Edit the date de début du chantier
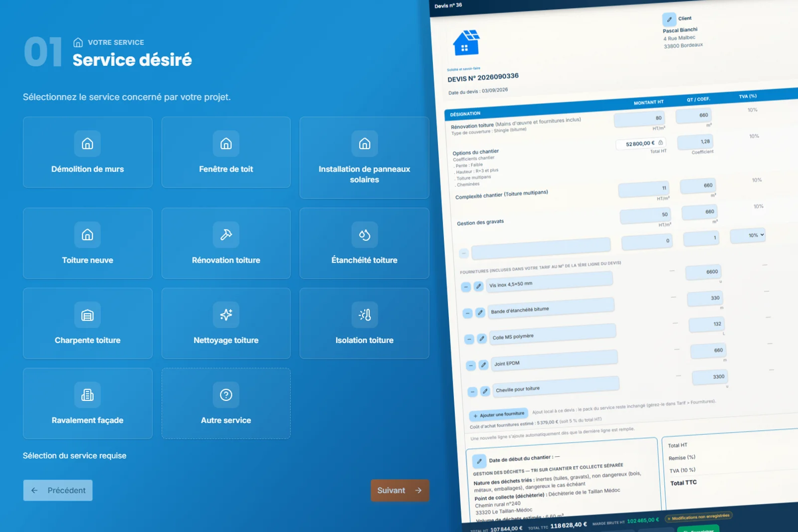The height and width of the screenshot is (532, 798). 479,461
